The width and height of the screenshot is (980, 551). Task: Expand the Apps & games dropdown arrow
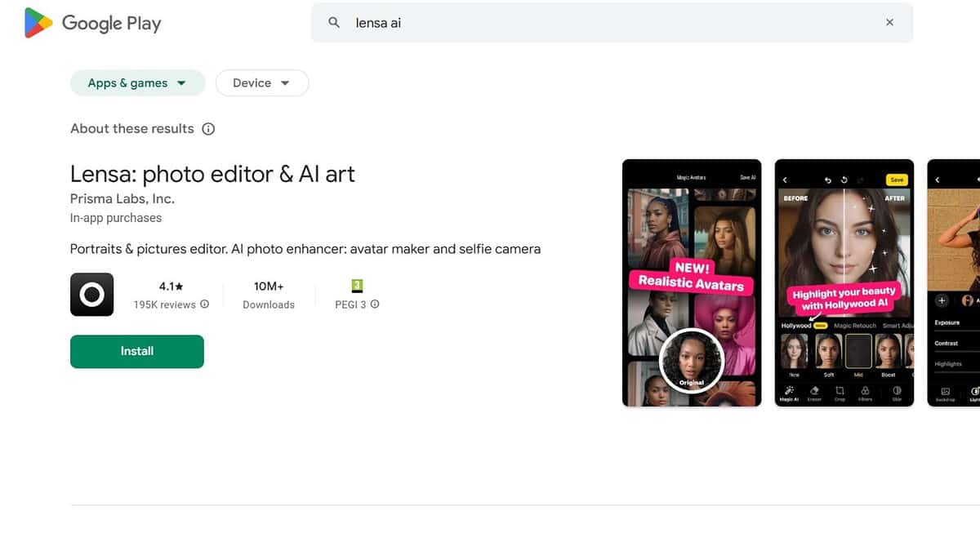(181, 83)
